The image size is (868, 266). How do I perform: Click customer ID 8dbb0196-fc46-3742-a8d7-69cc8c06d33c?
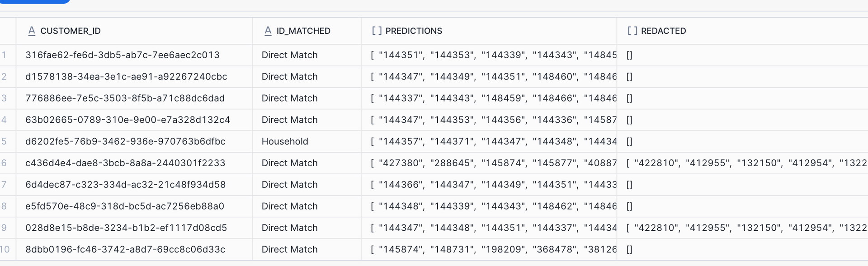[x=125, y=249]
